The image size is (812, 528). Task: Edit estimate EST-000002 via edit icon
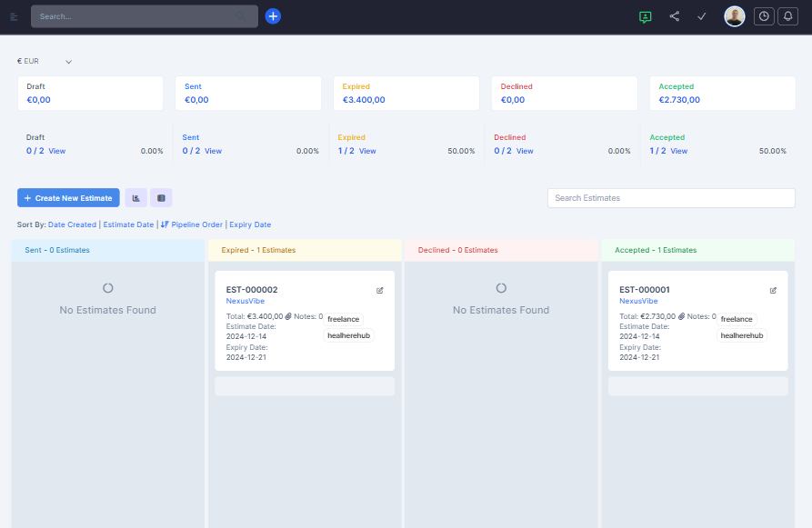pyautogui.click(x=380, y=291)
